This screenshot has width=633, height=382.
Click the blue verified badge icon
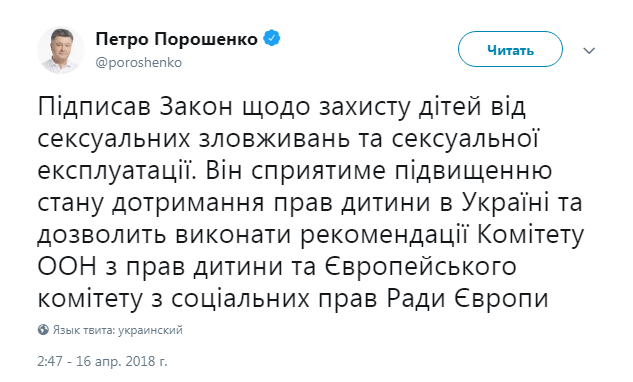click(272, 38)
